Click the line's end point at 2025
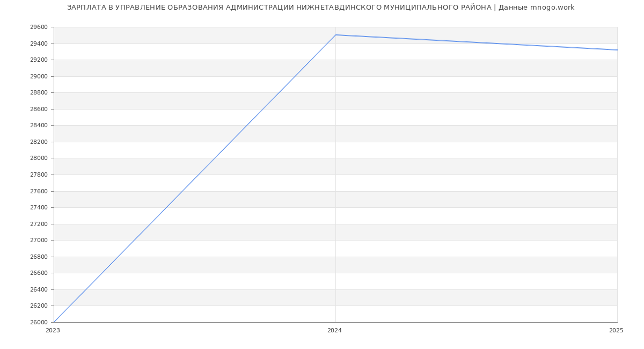Image resolution: width=644 pixels, height=349 pixels. 617,50
